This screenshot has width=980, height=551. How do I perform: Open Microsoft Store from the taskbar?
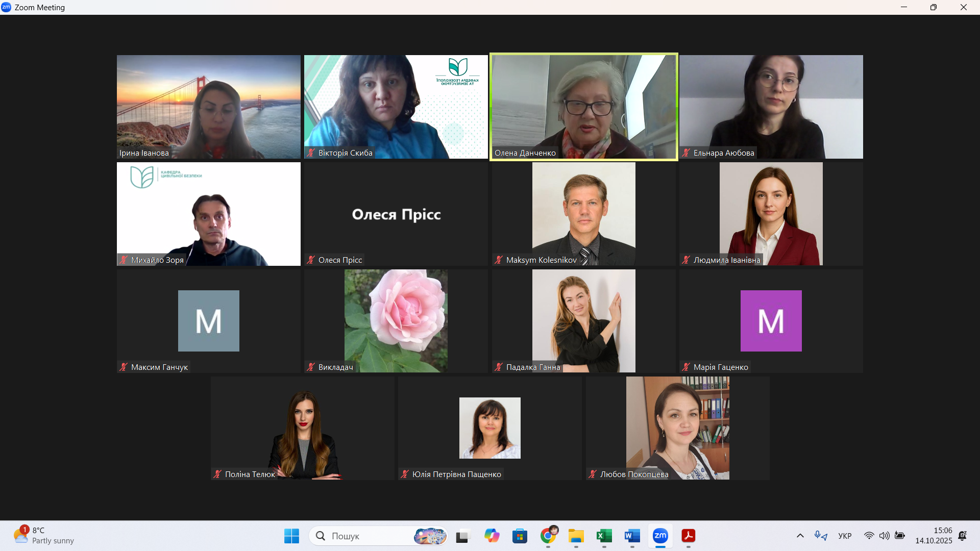point(520,536)
